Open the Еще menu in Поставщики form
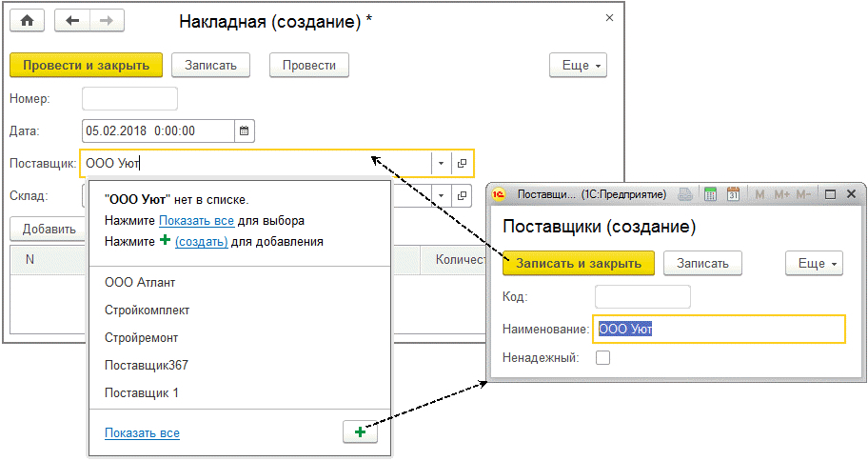Screen dimensions: 868x461 (x=813, y=263)
